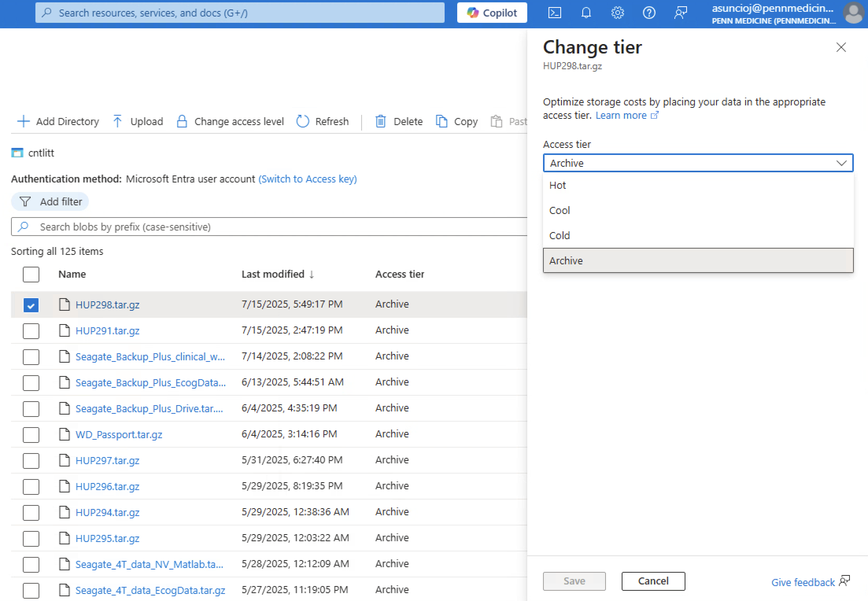Refresh the blob list

[x=323, y=122]
